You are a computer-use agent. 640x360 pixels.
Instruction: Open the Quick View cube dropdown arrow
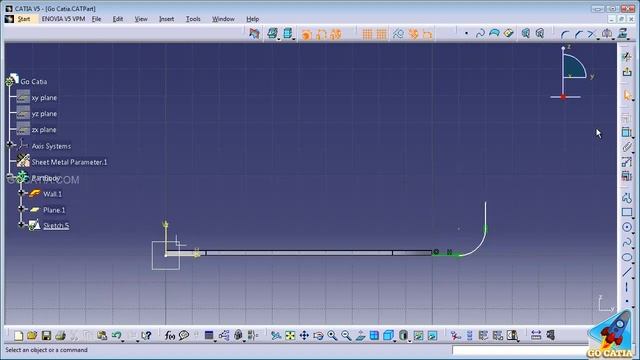(x=394, y=340)
